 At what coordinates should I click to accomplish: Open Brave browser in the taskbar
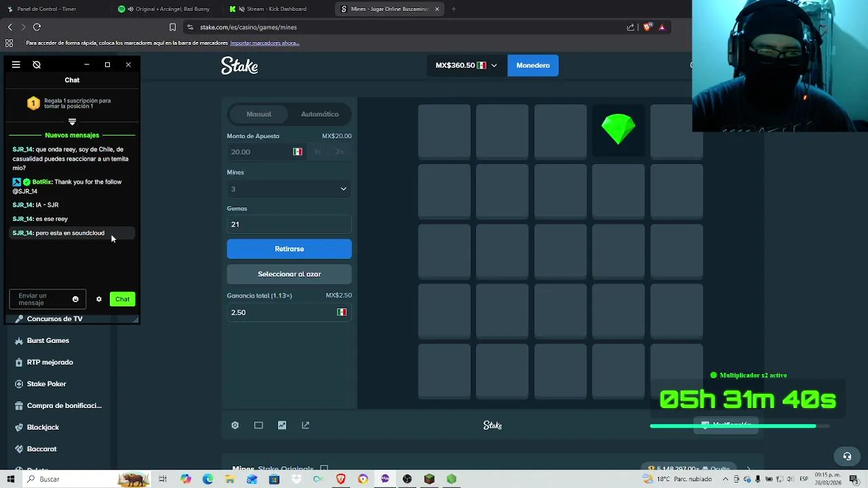pos(341,479)
